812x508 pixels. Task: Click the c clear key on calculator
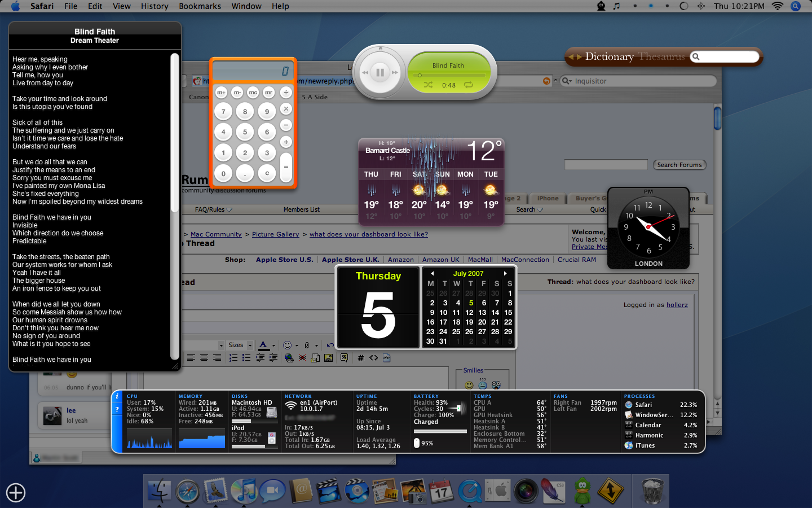click(267, 173)
